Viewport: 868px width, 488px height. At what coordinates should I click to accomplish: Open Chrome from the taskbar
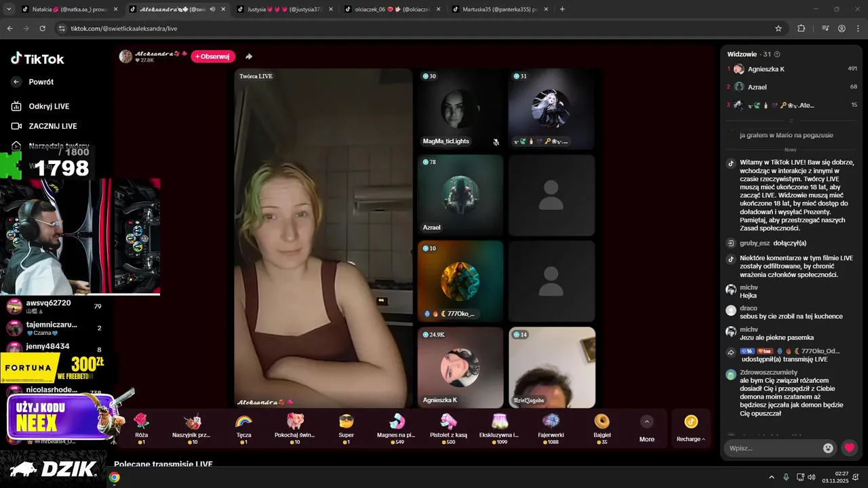tap(115, 477)
